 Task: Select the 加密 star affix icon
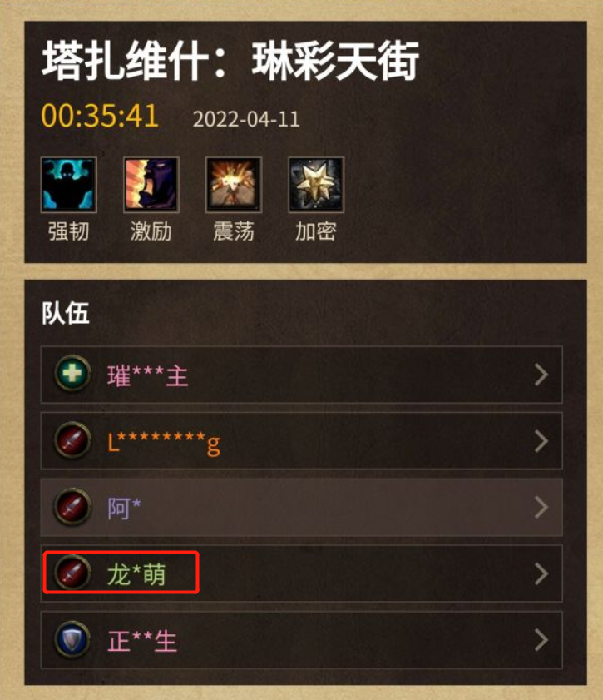(x=316, y=185)
